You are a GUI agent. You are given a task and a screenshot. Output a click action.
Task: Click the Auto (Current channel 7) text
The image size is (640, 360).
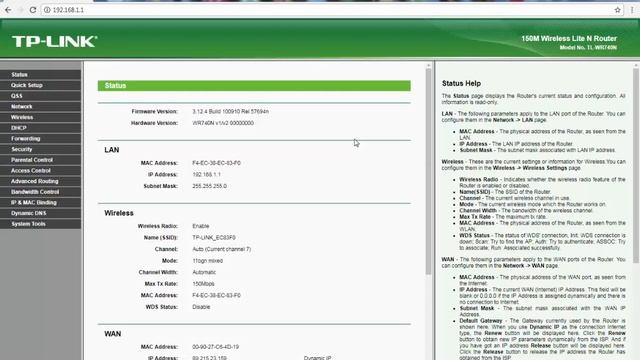coord(222,249)
